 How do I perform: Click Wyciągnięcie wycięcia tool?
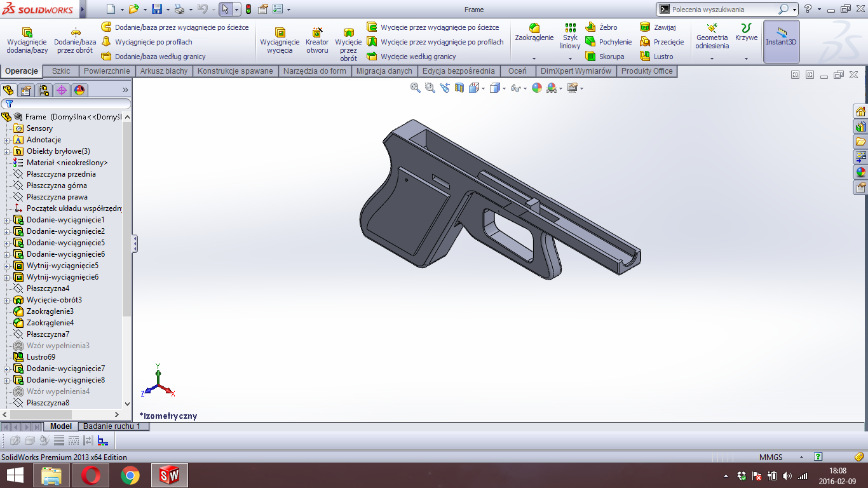point(280,41)
